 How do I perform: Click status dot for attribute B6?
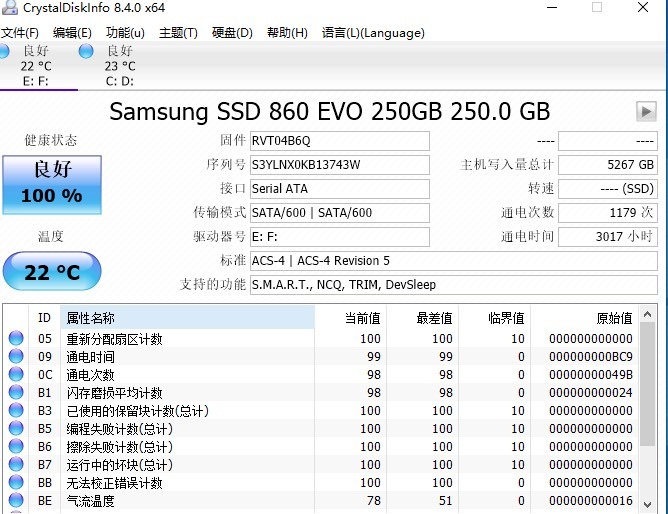point(16,446)
